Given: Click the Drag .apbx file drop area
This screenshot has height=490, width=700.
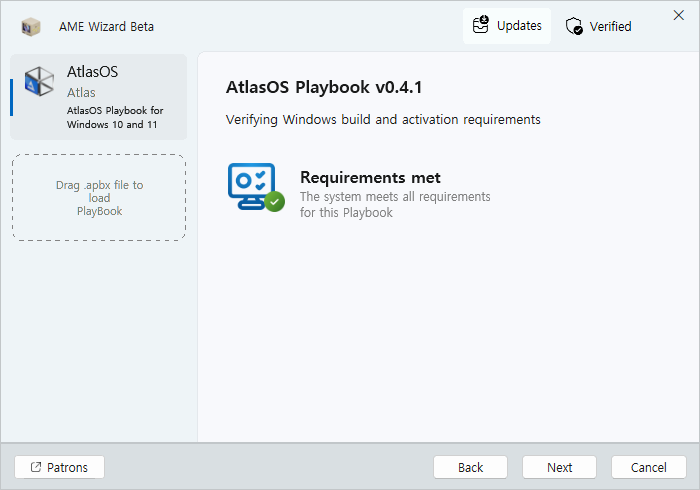Looking at the screenshot, I should (x=99, y=198).
